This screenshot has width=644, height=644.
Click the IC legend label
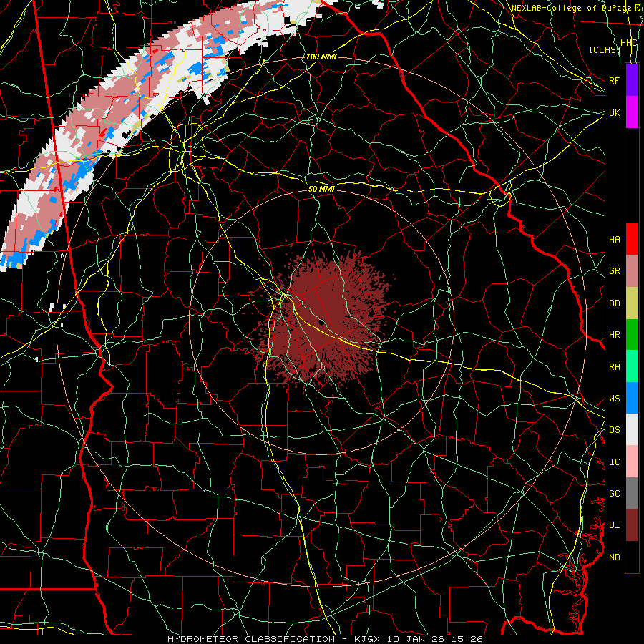(614, 462)
